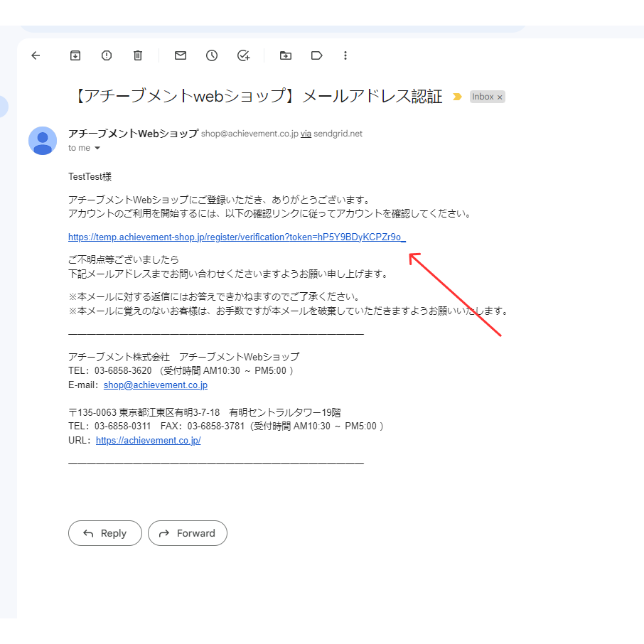Image resolution: width=644 pixels, height=644 pixels.
Task: Click the Inbox label chip
Action: pyautogui.click(x=483, y=97)
